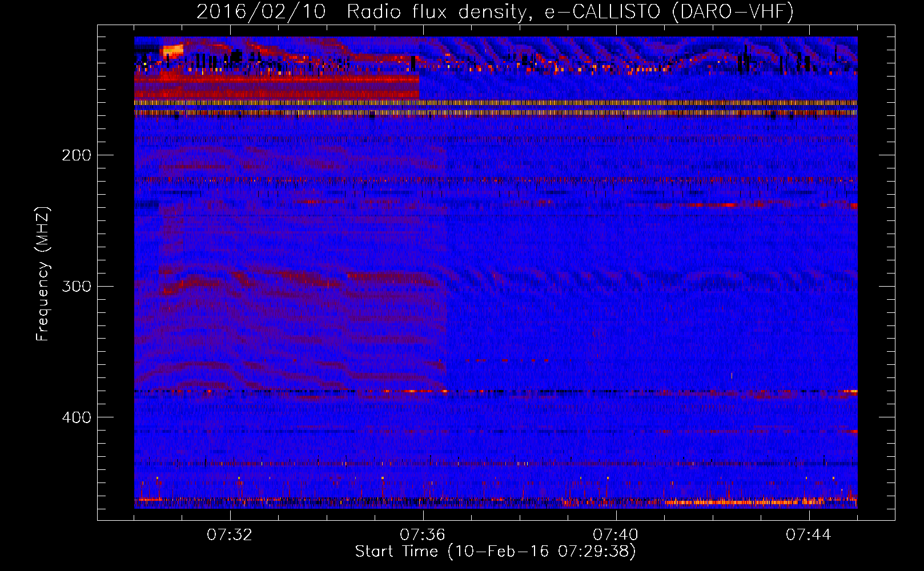Image resolution: width=924 pixels, height=571 pixels.
Task: Click the 07:44 time tick label
Action: 809,535
